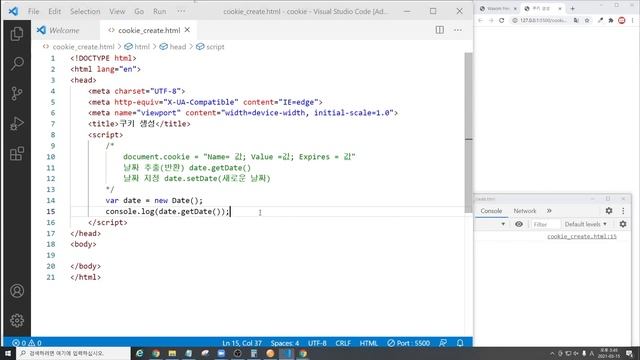The image size is (640, 360).
Task: Open the Explorer view in VS Code
Action: [x=17, y=34]
